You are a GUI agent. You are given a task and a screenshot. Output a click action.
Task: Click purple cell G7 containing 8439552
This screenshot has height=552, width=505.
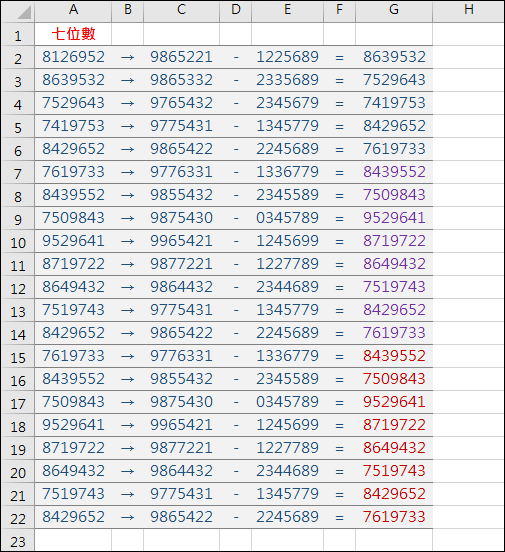click(x=394, y=172)
